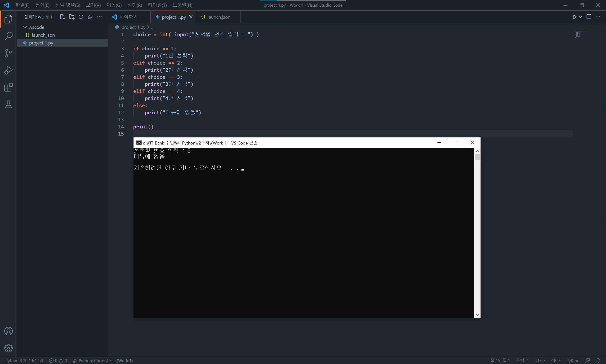Collapse the .vscode folder

[25, 27]
